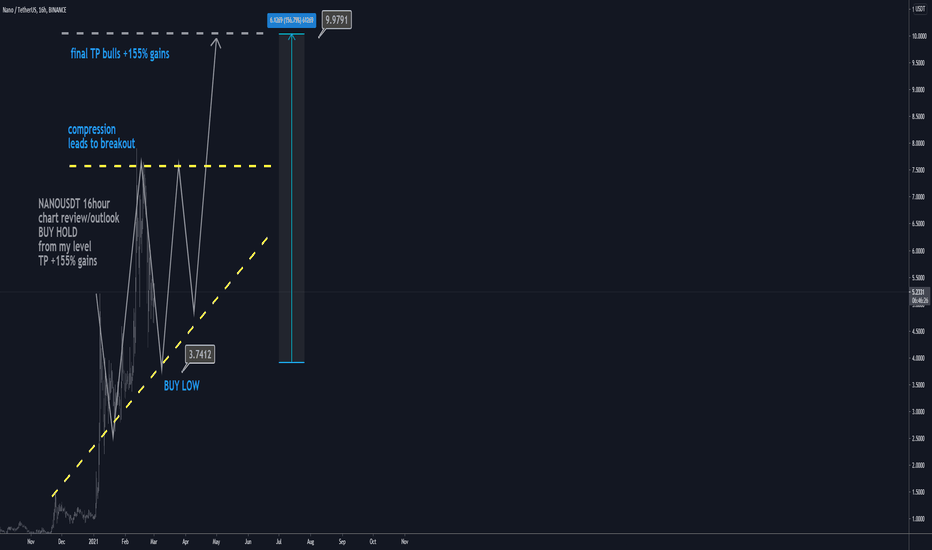Click the first Nov label on time axis

pyautogui.click(x=31, y=542)
